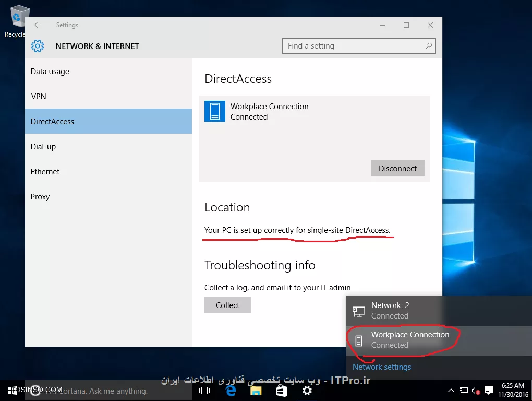The width and height of the screenshot is (532, 401).
Task: Open Task View from the taskbar
Action: tap(204, 391)
